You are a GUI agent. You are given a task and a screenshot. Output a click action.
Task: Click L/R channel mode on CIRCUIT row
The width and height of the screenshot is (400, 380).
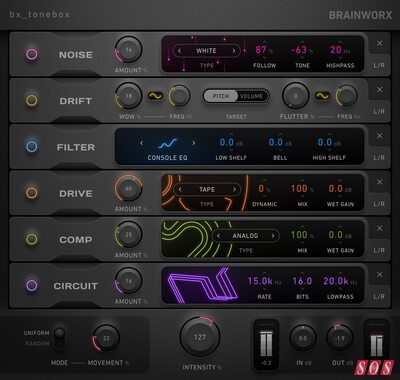(379, 296)
